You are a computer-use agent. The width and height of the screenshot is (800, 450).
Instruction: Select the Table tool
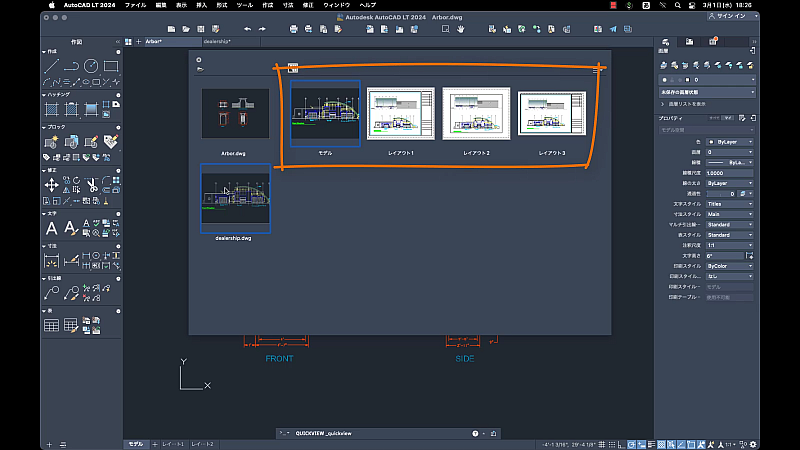(52, 325)
